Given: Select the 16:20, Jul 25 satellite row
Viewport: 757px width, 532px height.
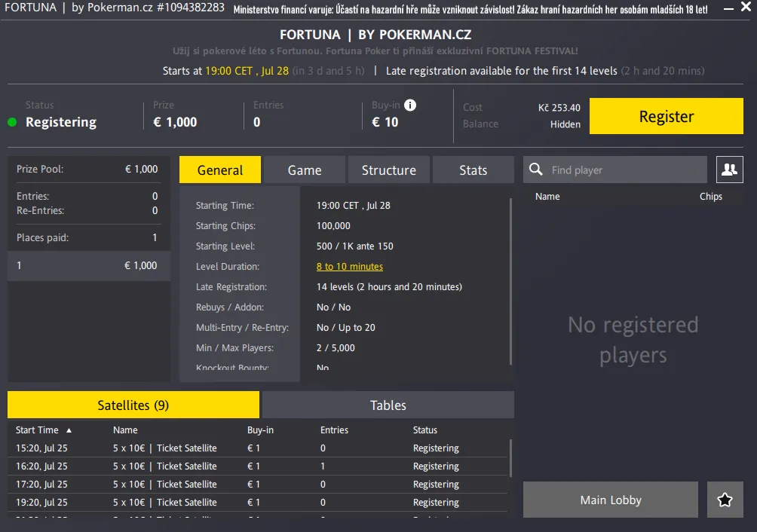Looking at the screenshot, I should (x=258, y=466).
